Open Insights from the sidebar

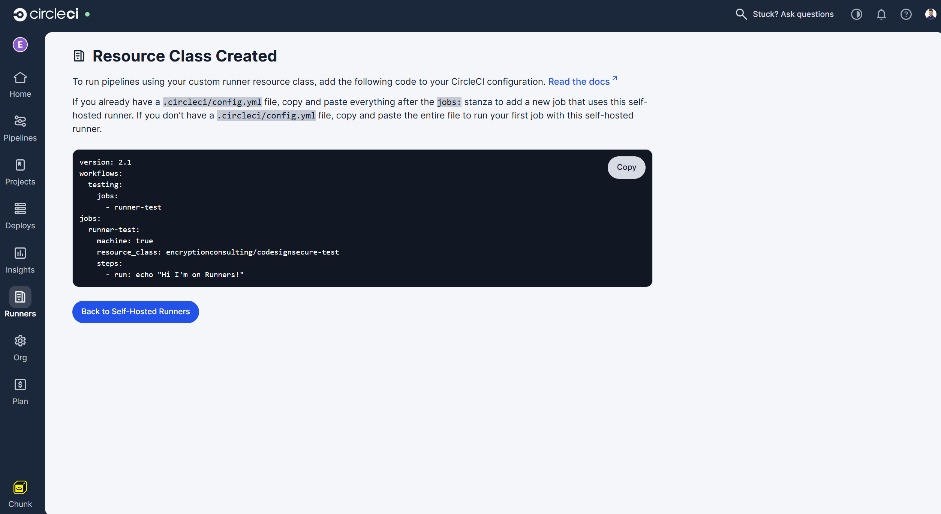(x=20, y=261)
